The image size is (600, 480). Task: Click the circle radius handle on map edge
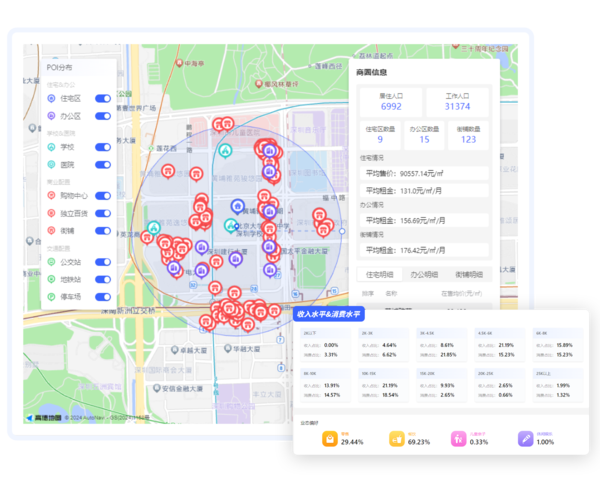point(342,231)
